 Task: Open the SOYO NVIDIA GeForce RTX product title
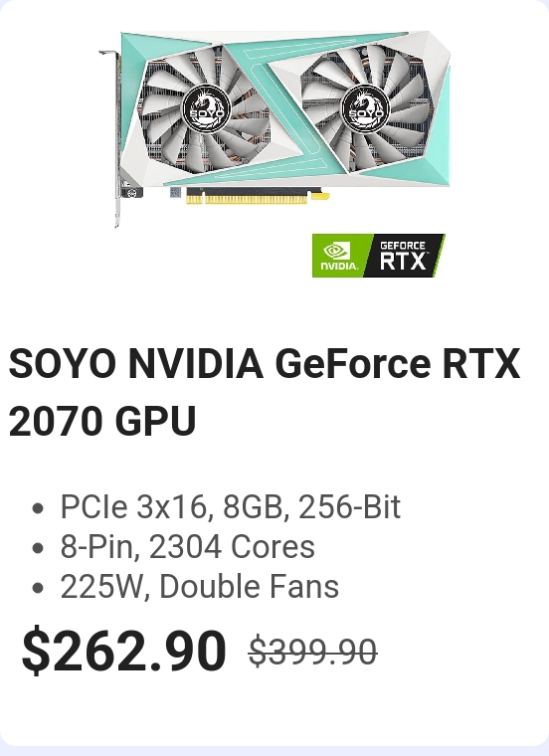point(265,363)
